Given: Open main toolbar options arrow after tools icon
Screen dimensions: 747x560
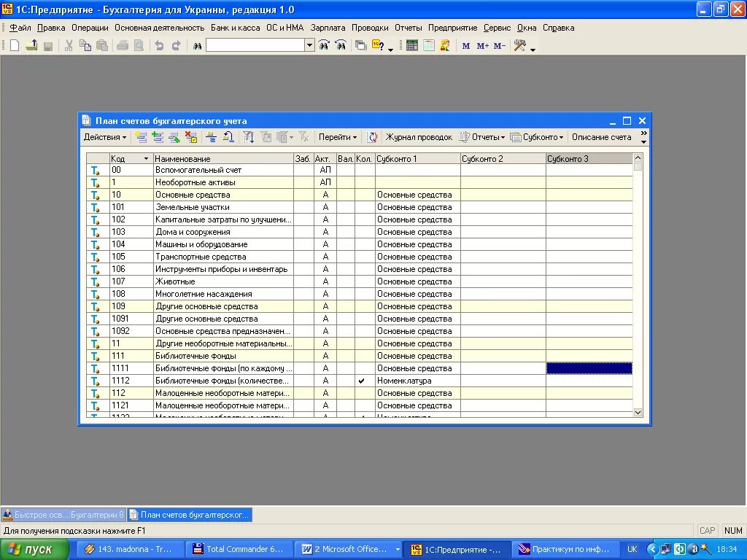Looking at the screenshot, I should click(533, 50).
